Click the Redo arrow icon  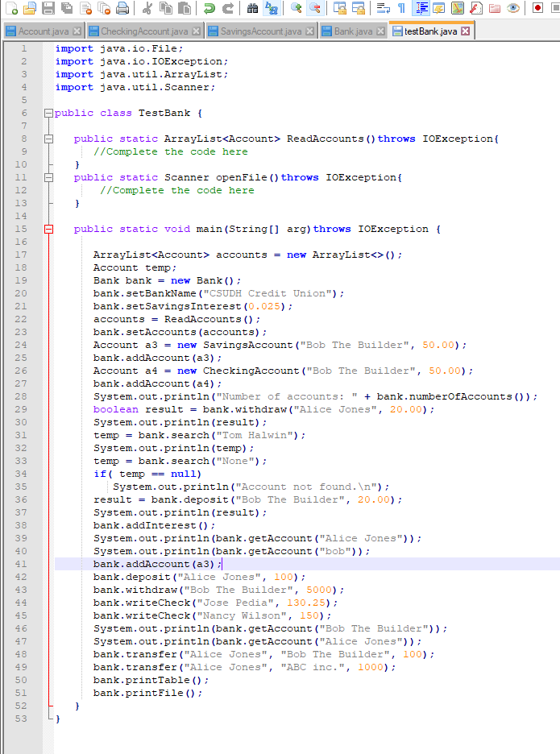(x=227, y=8)
